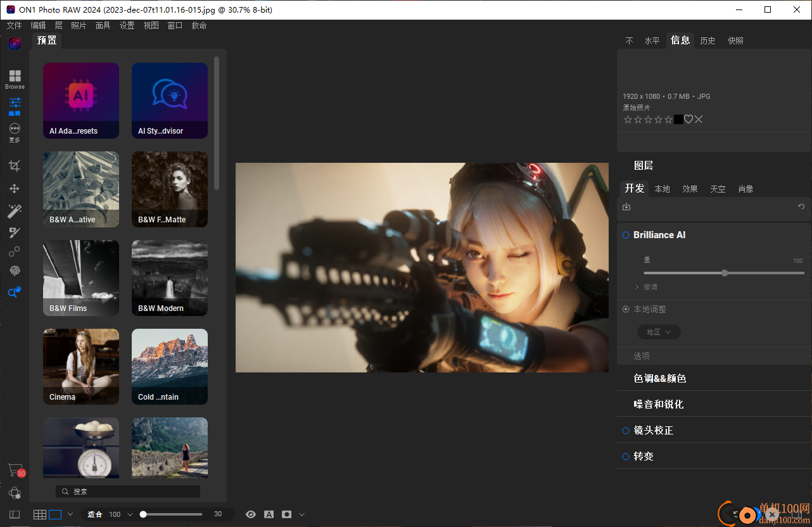The image size is (812, 527).
Task: Switch to the 历史 history tab
Action: (707, 41)
